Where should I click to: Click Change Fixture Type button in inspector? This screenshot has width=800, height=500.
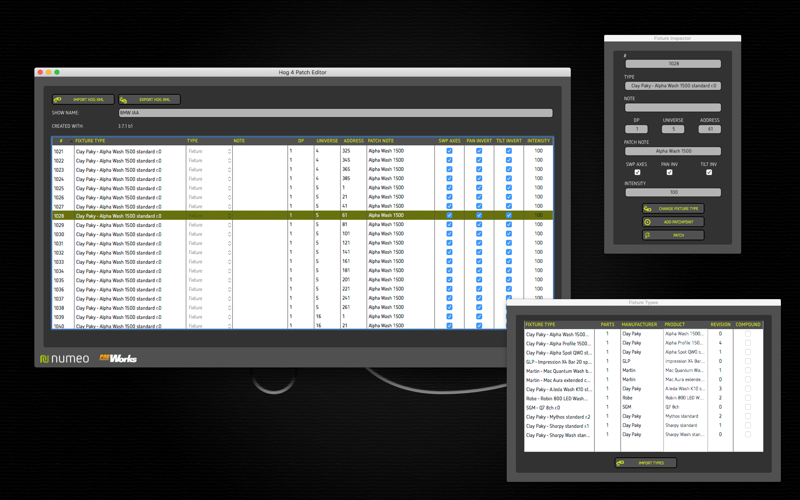pos(673,209)
